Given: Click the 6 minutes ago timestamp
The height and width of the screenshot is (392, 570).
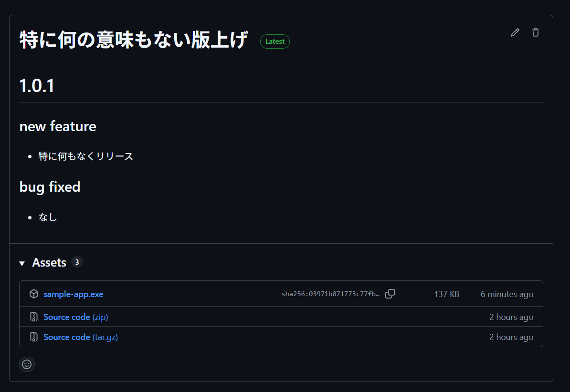Looking at the screenshot, I should [x=507, y=294].
